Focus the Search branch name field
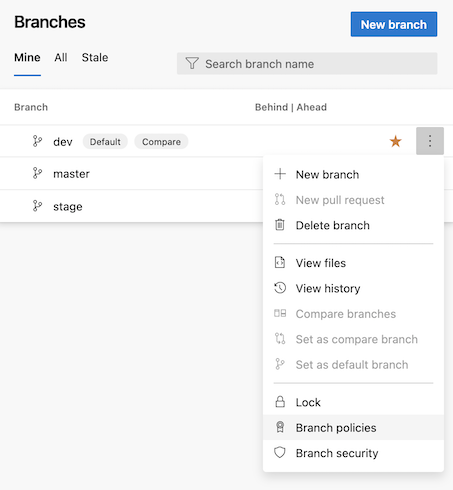The height and width of the screenshot is (490, 453). (x=307, y=63)
